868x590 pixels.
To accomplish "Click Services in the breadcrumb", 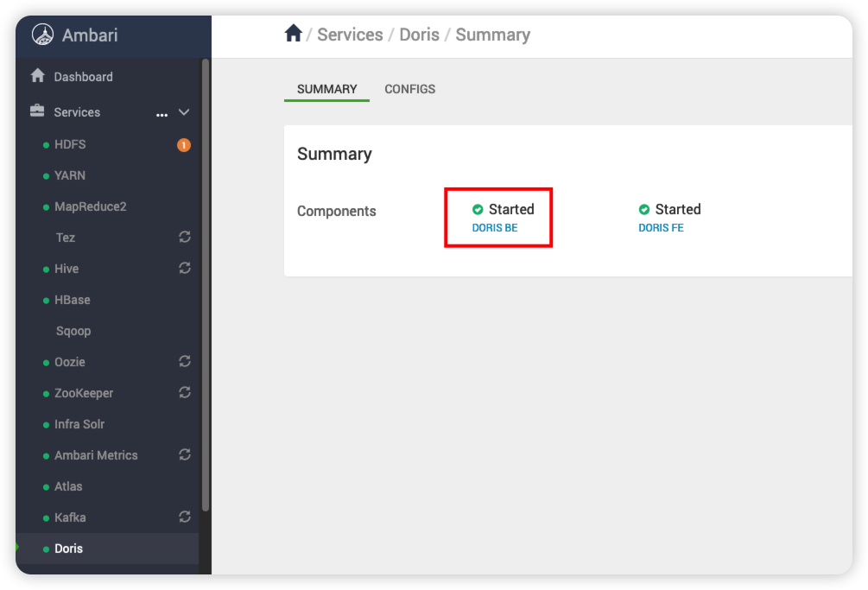I will [x=350, y=35].
